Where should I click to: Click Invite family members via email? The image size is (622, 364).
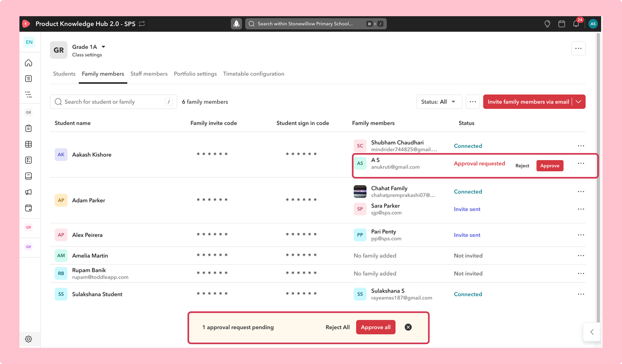[x=528, y=102]
